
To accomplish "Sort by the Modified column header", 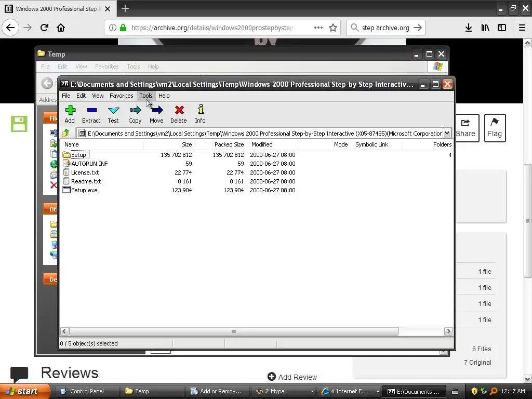I will coord(273,144).
